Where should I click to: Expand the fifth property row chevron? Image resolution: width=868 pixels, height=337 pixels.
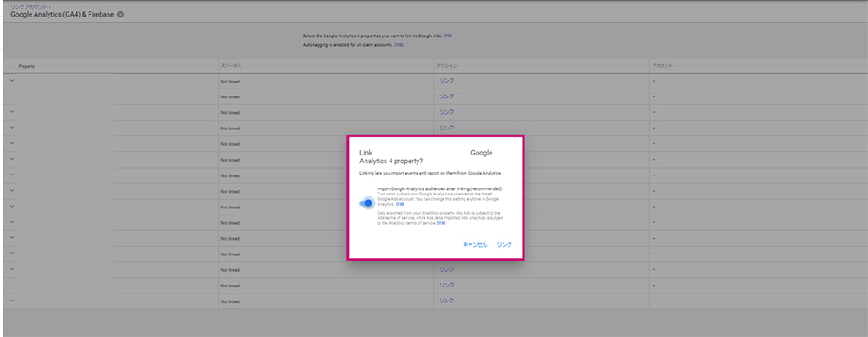(x=12, y=143)
